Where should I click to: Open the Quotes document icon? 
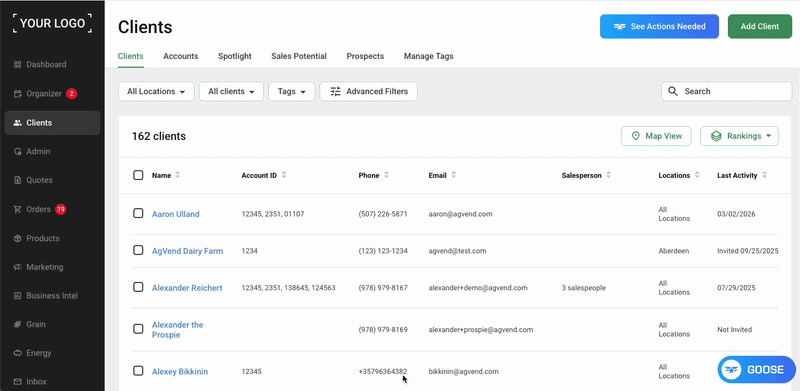(x=17, y=180)
